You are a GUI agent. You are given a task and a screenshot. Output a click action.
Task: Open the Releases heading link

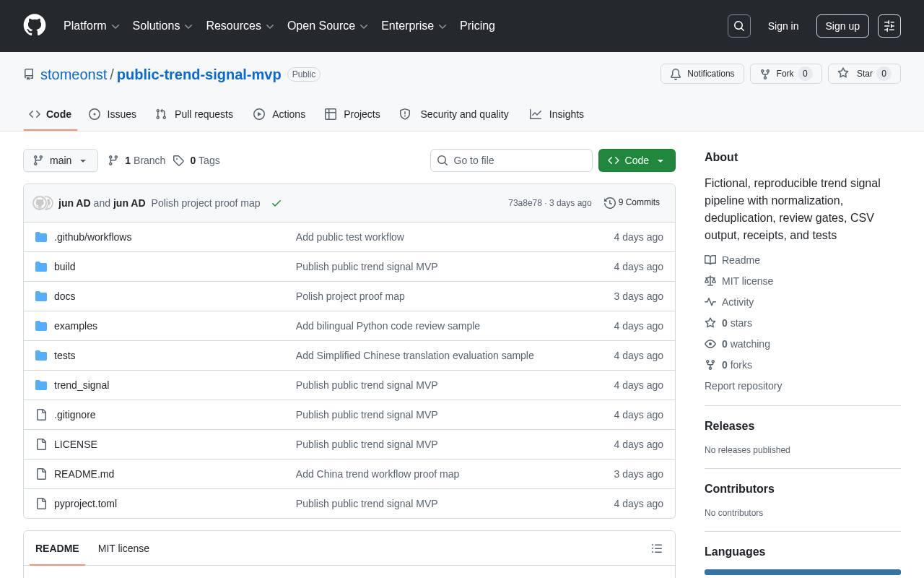click(x=729, y=426)
